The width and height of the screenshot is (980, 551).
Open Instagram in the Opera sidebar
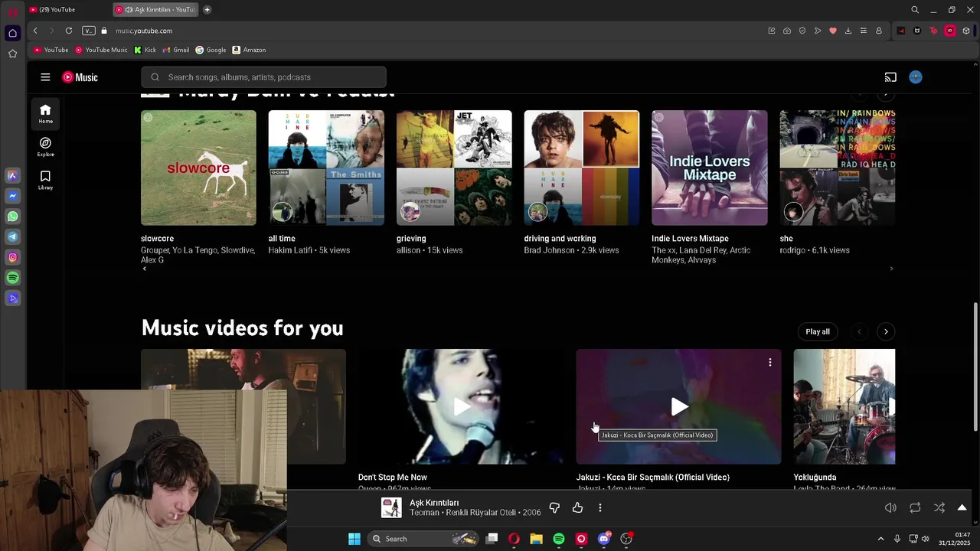pyautogui.click(x=12, y=258)
